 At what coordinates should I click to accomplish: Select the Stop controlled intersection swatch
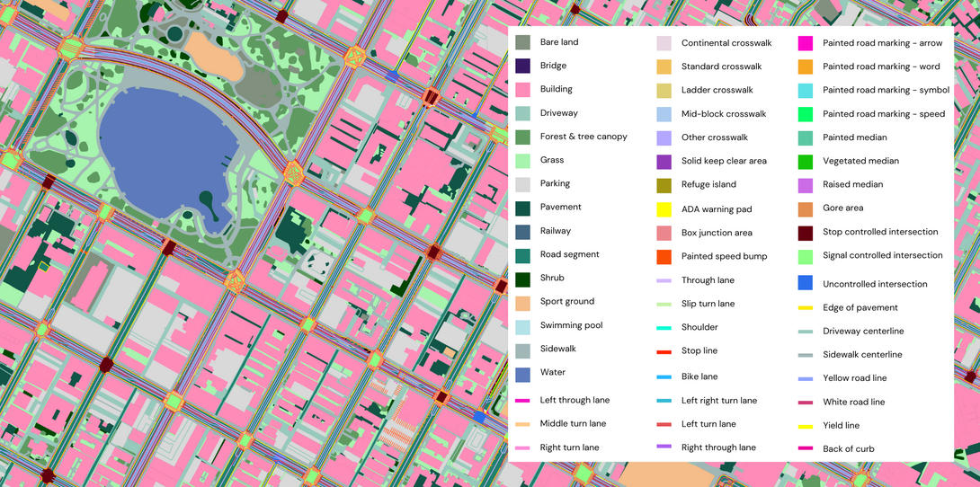pos(806,233)
